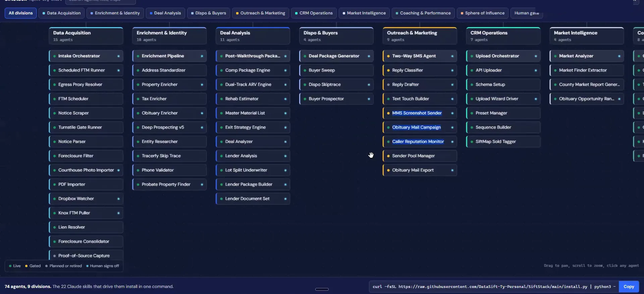The image size is (644, 294).
Task: Click the curl install command field
Action: pyautogui.click(x=494, y=287)
